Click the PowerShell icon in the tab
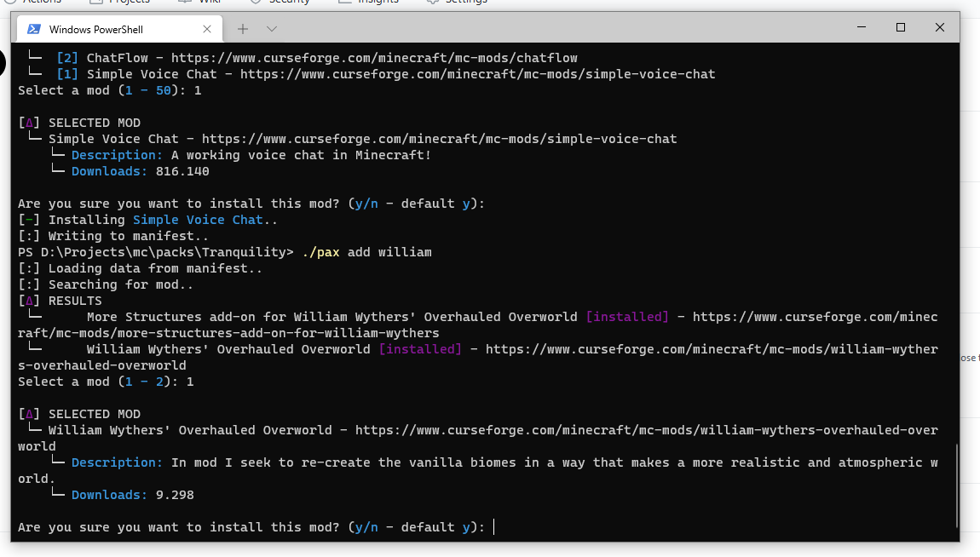The image size is (980, 557). click(x=34, y=29)
